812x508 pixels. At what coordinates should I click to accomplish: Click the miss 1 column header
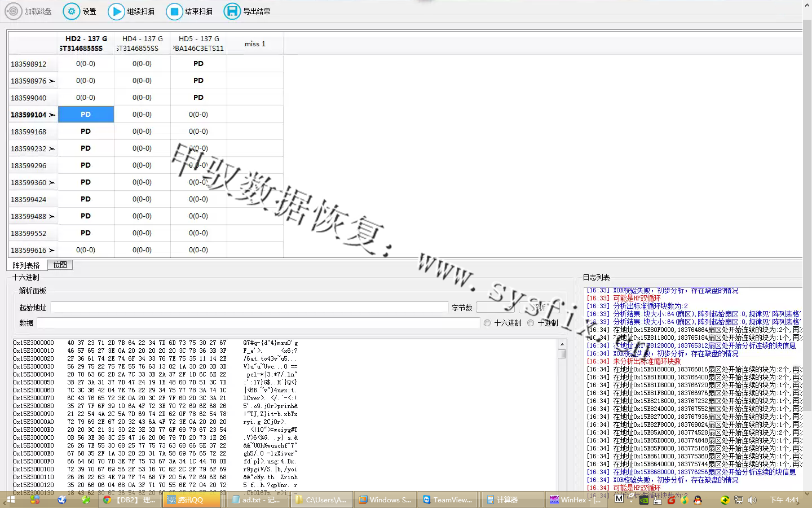tap(255, 43)
